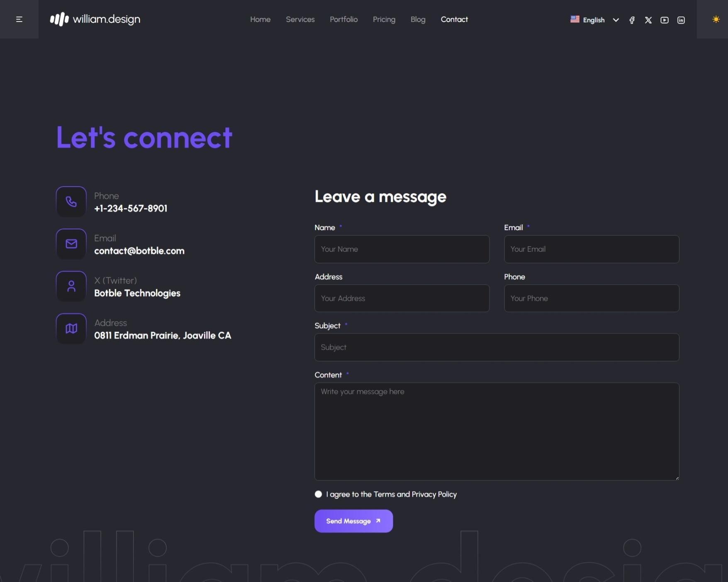Click the Let's connect heading
This screenshot has height=582, width=728.
coord(144,137)
